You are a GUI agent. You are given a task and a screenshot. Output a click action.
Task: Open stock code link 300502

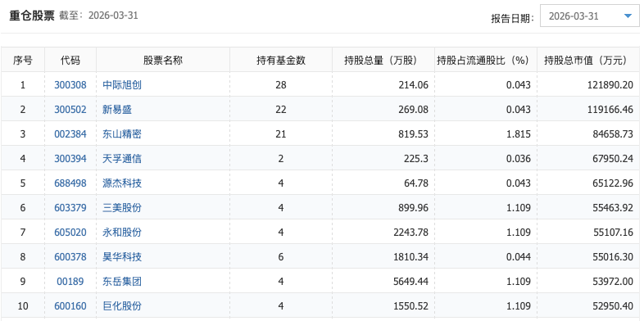pos(70,110)
